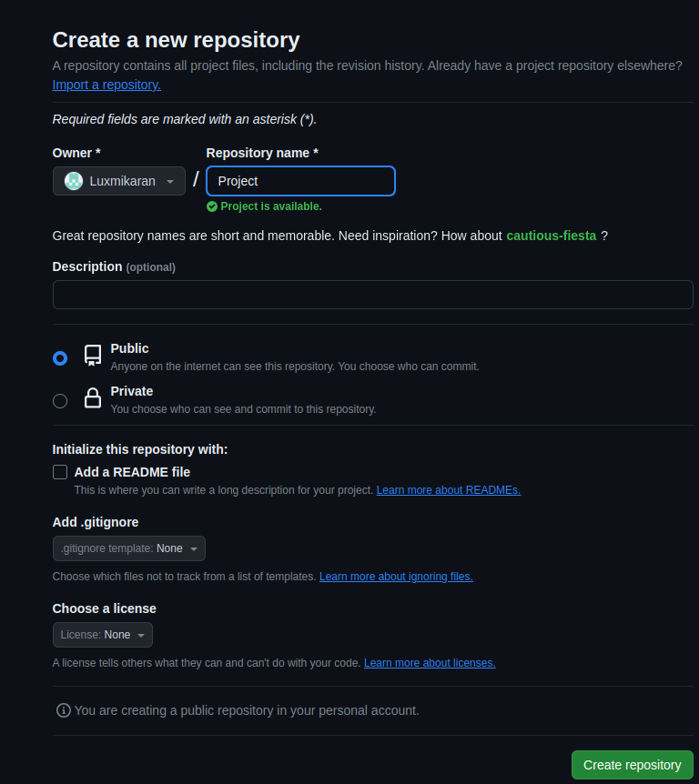Open the .gitignore template dropdown
The image size is (699, 784).
point(128,548)
